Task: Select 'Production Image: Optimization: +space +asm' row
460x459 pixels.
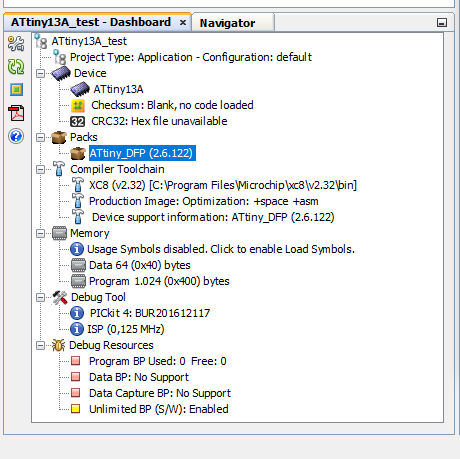Action: point(204,201)
